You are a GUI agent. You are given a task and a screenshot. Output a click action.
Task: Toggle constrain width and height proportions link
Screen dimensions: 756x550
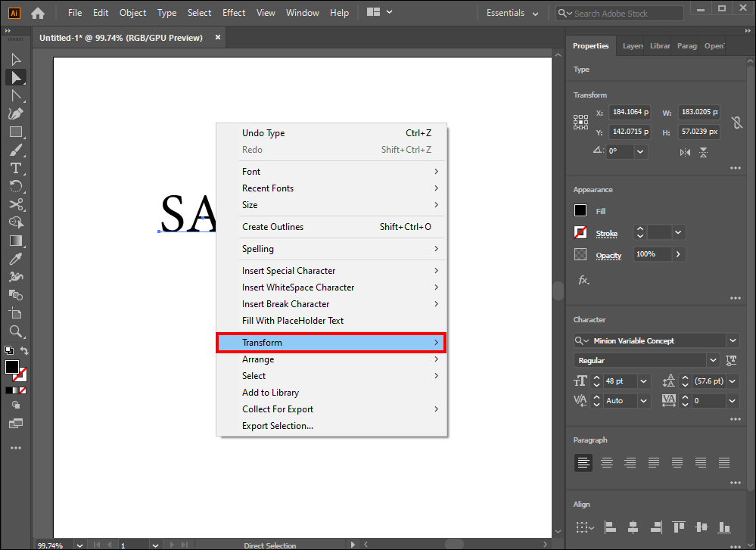pos(736,122)
